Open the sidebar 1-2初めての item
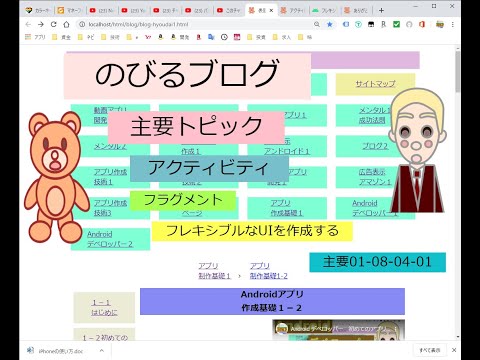Screen dimensions: 480x360 pyautogui.click(x=105, y=338)
